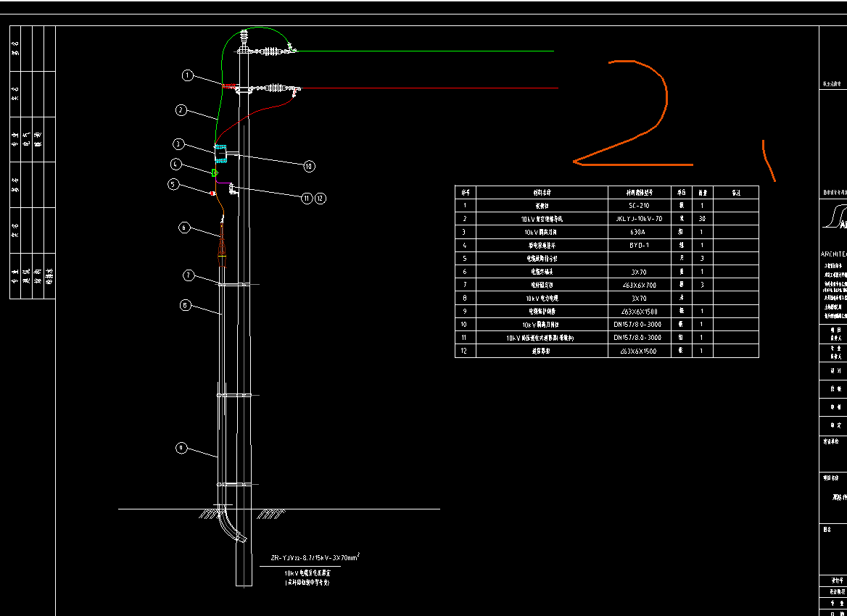Viewport: 847px width, 616px height.
Task: Select the green grounding ring symbol
Action: coord(215,172)
